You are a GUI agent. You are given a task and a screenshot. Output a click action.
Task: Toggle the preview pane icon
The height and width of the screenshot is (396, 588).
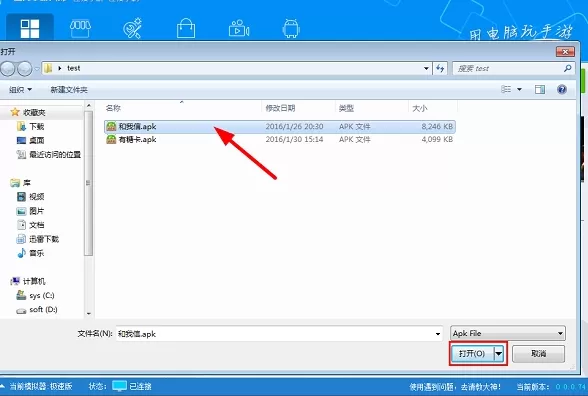click(x=540, y=89)
